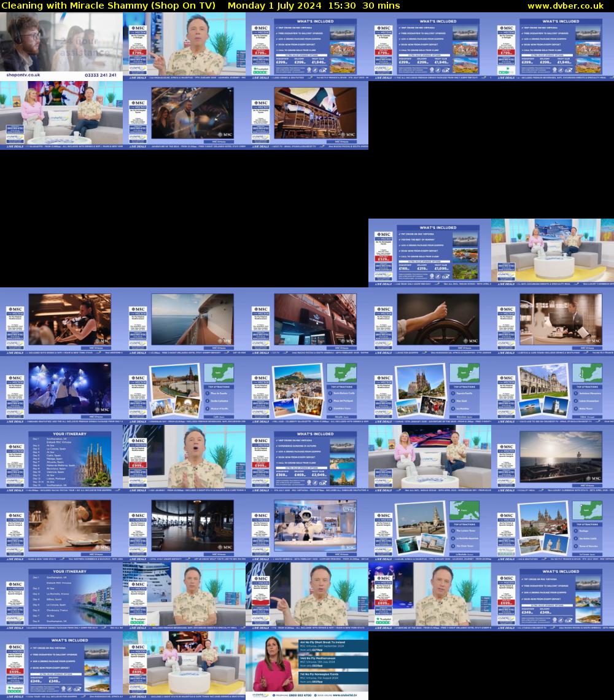
Task: Click the date 'Monday 1 July 2024'
Action: (274, 6)
